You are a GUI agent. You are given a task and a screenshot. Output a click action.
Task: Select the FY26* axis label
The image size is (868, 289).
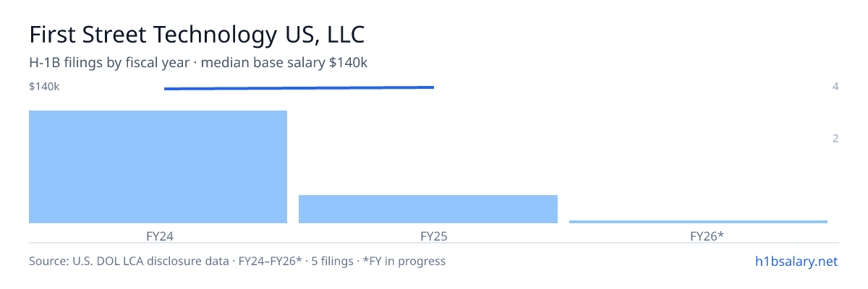click(707, 236)
